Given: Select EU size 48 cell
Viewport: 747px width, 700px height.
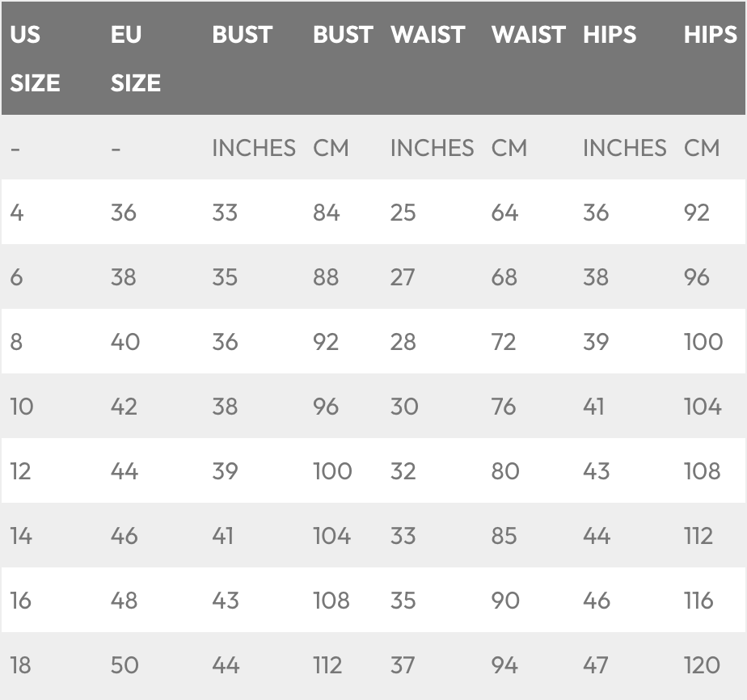Looking at the screenshot, I should point(124,601).
